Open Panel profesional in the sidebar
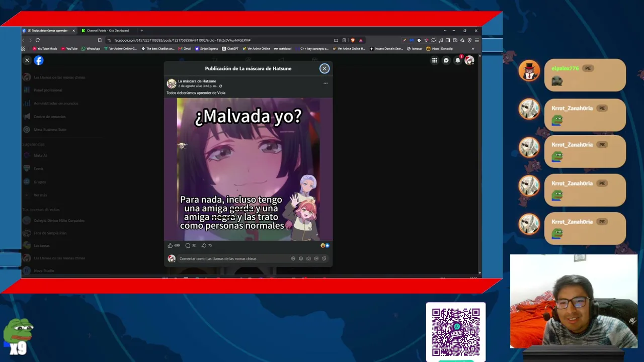Screen dimensions: 644x362 (43, 90)
